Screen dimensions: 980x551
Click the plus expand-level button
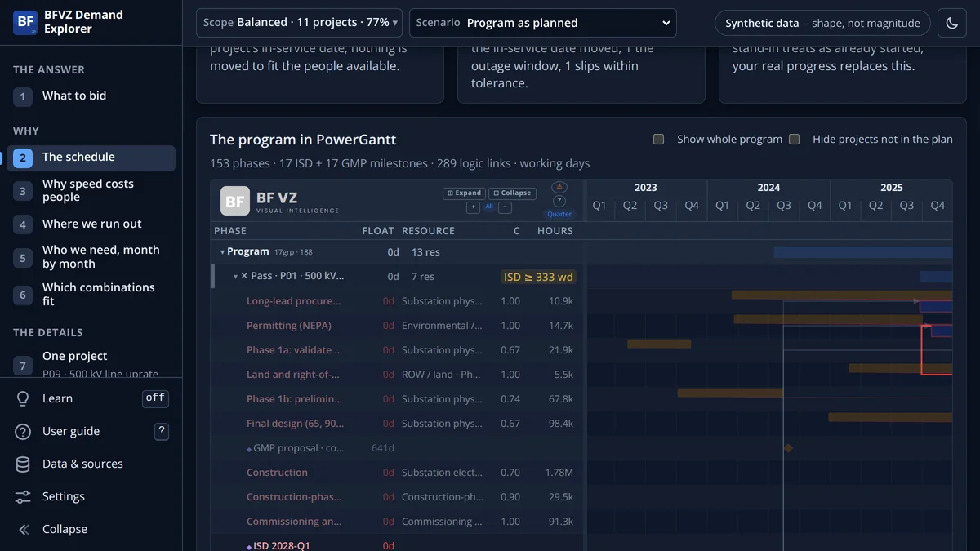tap(473, 207)
